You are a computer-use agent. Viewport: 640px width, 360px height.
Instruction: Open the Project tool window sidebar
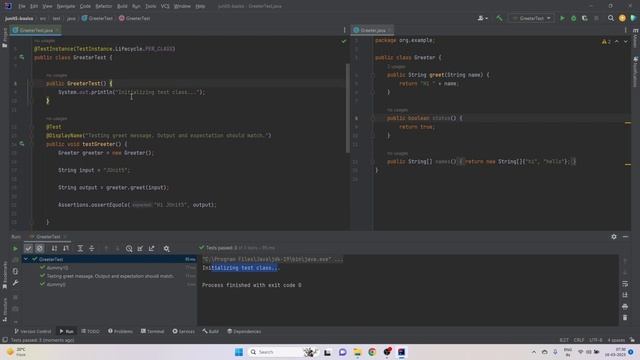click(x=4, y=38)
